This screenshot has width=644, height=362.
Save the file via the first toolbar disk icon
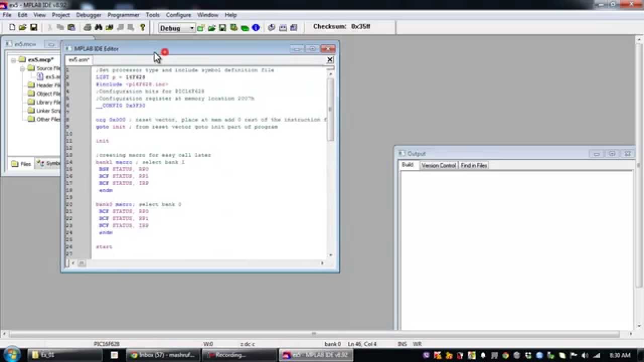point(34,28)
